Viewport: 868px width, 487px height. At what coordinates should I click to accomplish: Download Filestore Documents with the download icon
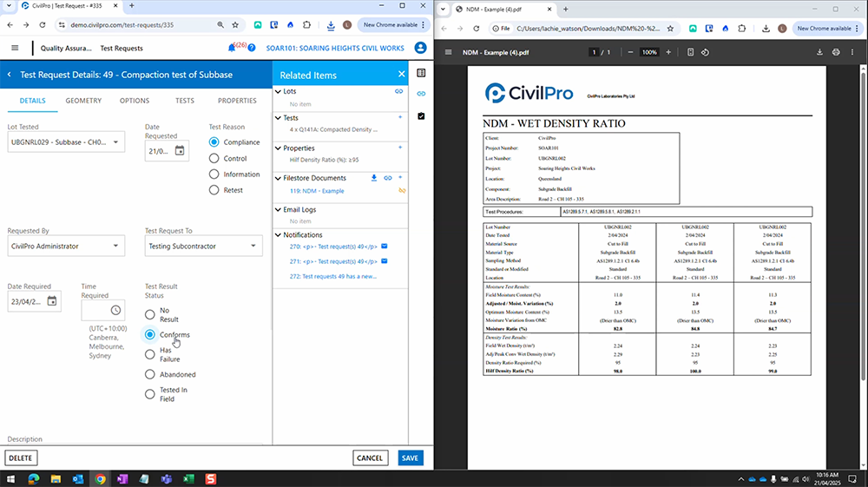pyautogui.click(x=373, y=178)
